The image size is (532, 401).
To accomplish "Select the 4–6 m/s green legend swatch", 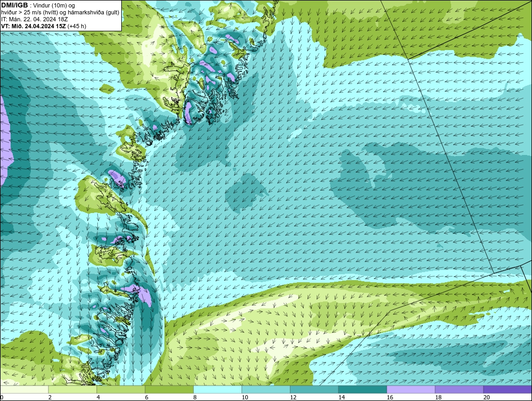I will (x=121, y=390).
